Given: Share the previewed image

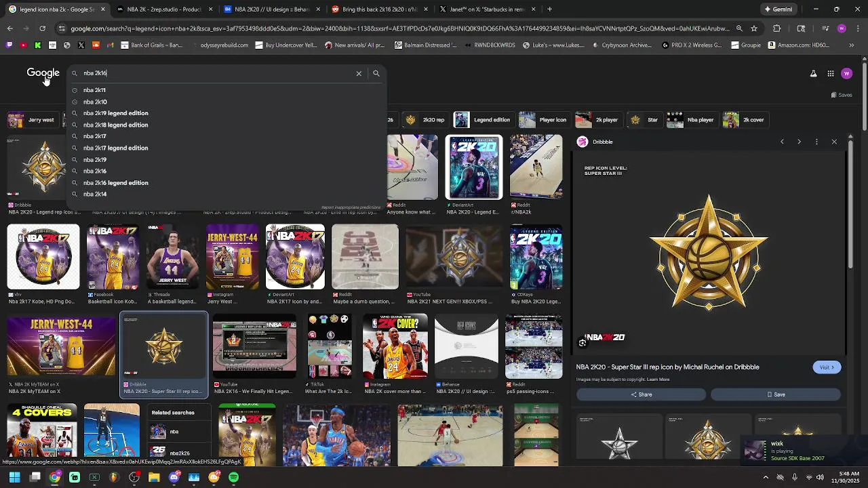Looking at the screenshot, I should click(641, 394).
